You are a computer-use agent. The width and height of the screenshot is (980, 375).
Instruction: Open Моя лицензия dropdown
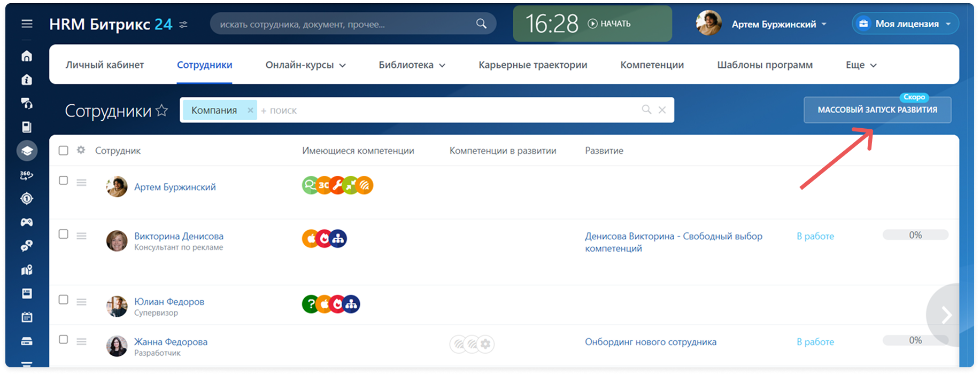905,24
